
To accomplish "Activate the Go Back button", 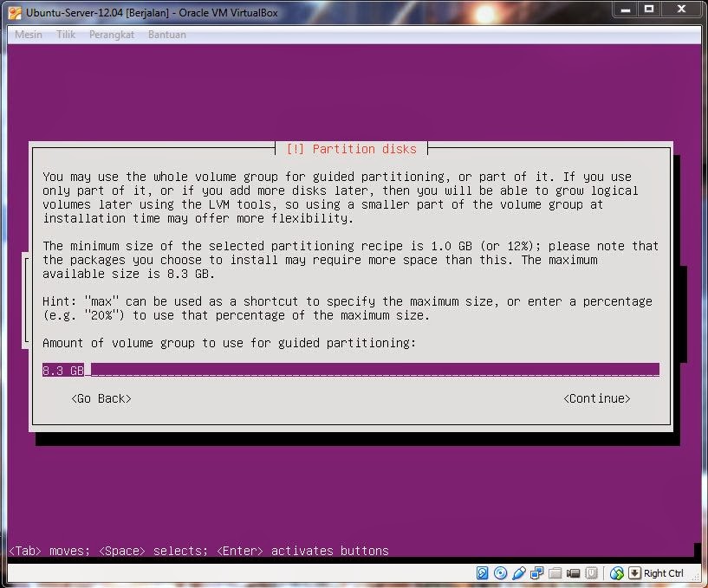I will [x=101, y=398].
